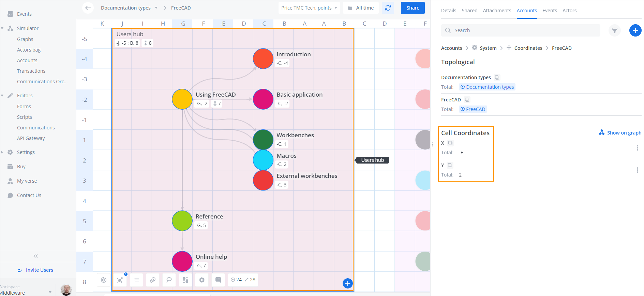The image size is (644, 296).
Task: Click Show on graph link
Action: coord(620,133)
